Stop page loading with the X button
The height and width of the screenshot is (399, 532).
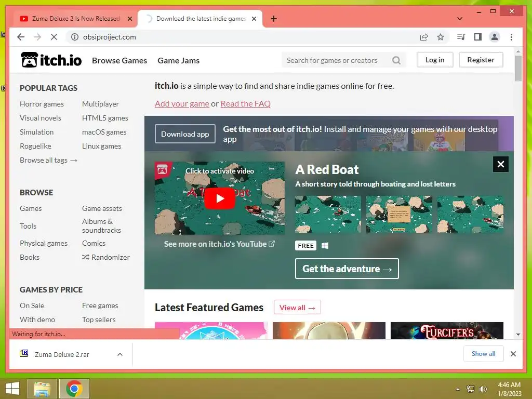[54, 37]
